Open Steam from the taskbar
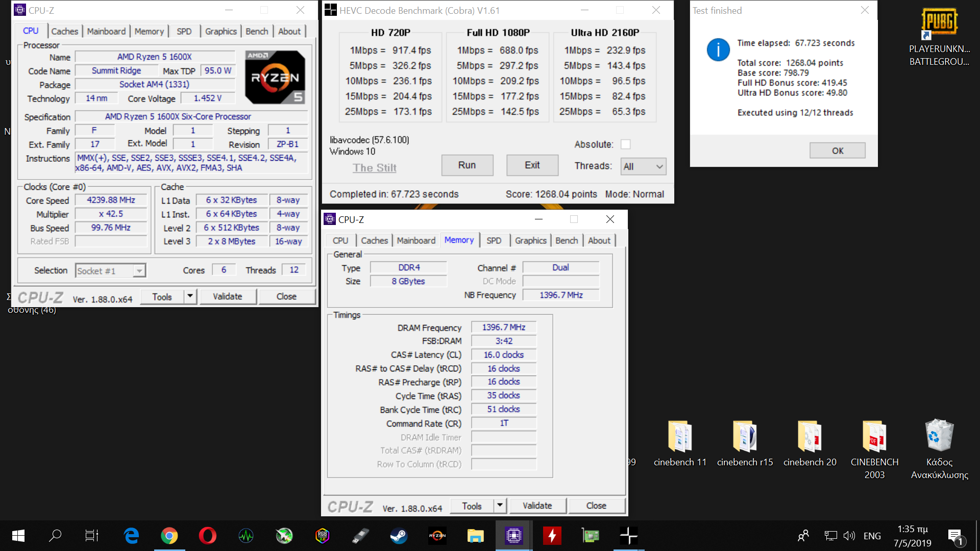This screenshot has width=980, height=551. pyautogui.click(x=399, y=536)
